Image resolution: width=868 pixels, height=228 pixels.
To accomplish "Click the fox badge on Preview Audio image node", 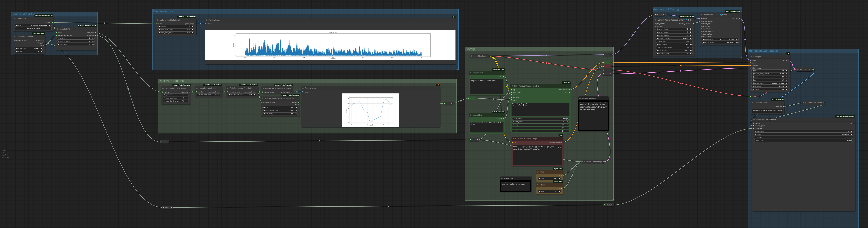I will point(454,17).
